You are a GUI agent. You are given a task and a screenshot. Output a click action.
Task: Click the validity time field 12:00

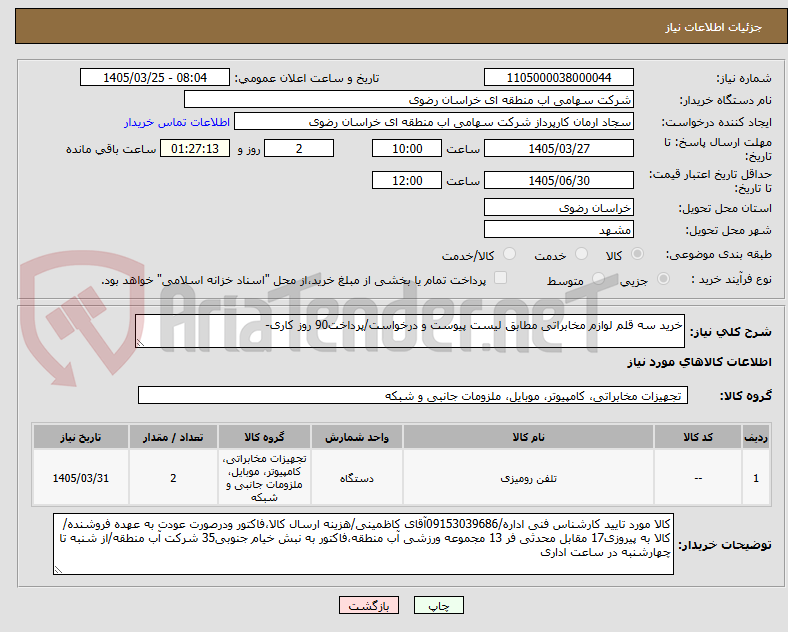click(x=407, y=180)
